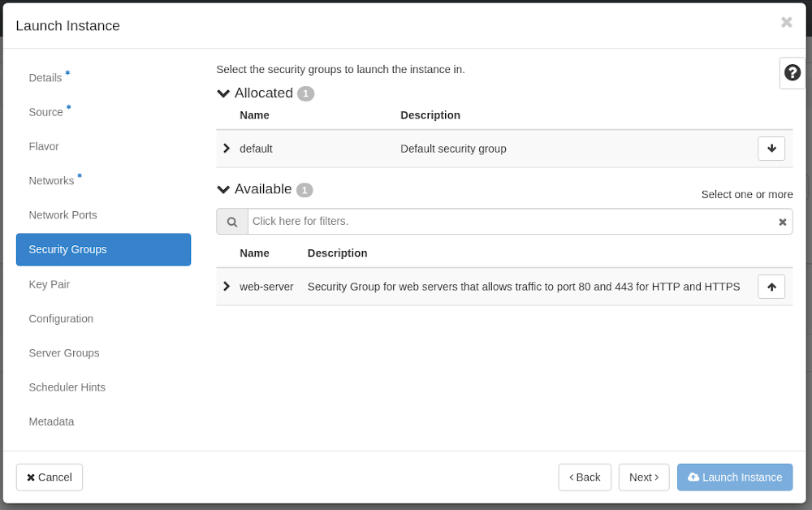This screenshot has width=812, height=510.
Task: Click the 'Default security group' description
Action: 453,149
